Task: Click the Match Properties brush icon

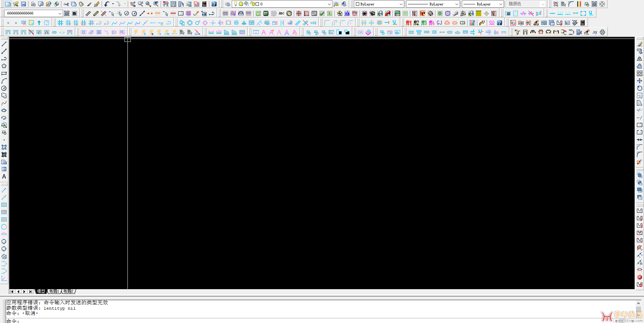Action: [89, 4]
